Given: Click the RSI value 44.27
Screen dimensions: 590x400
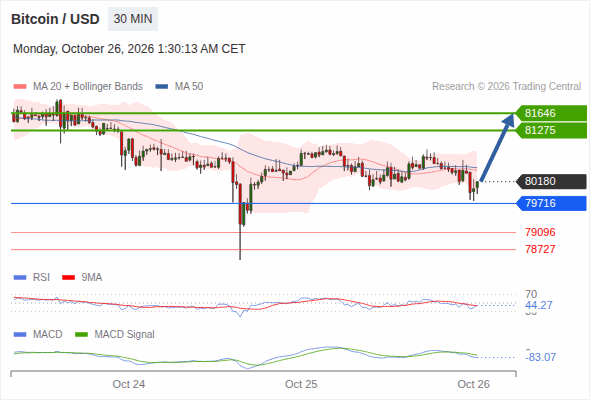Looking at the screenshot, I should tap(539, 305).
